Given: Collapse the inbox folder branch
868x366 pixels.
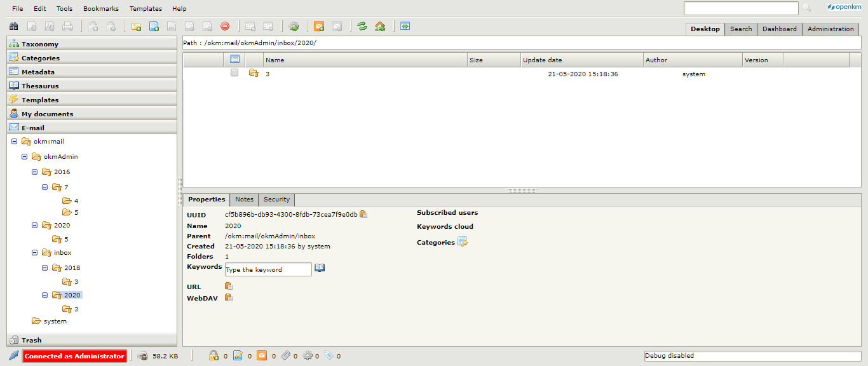Looking at the screenshot, I should pos(34,252).
